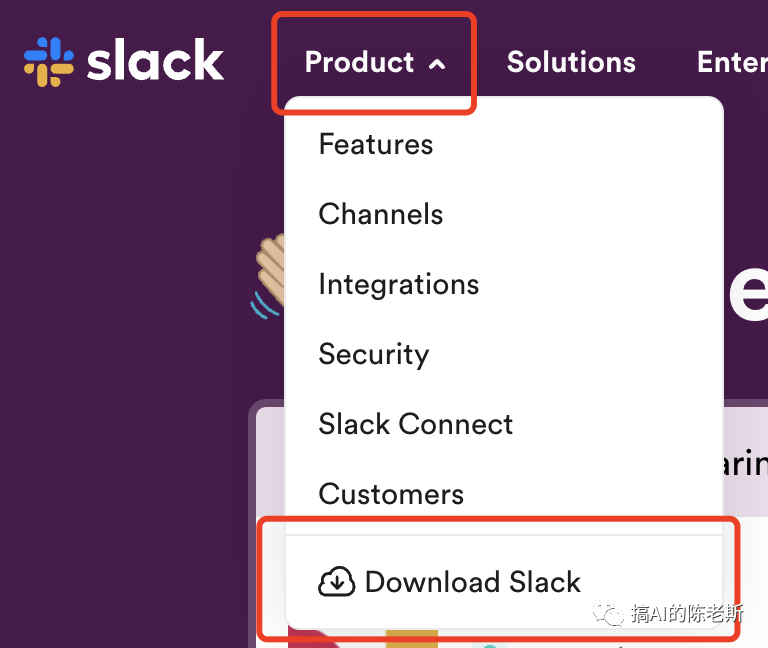Screen dimensions: 768x648
Task: Click the slack wordmark text
Action: tap(156, 60)
